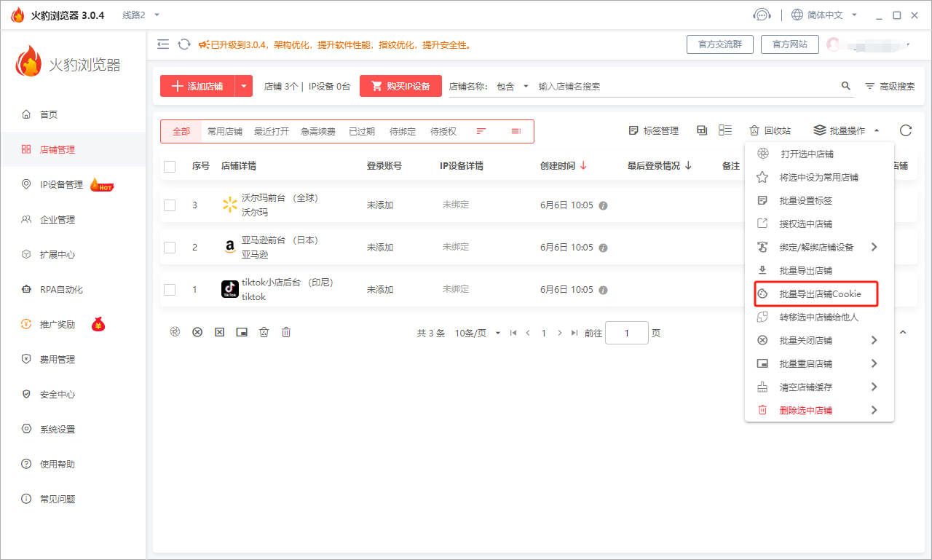Click the store name search input field
This screenshot has height=560, width=932.
(684, 86)
